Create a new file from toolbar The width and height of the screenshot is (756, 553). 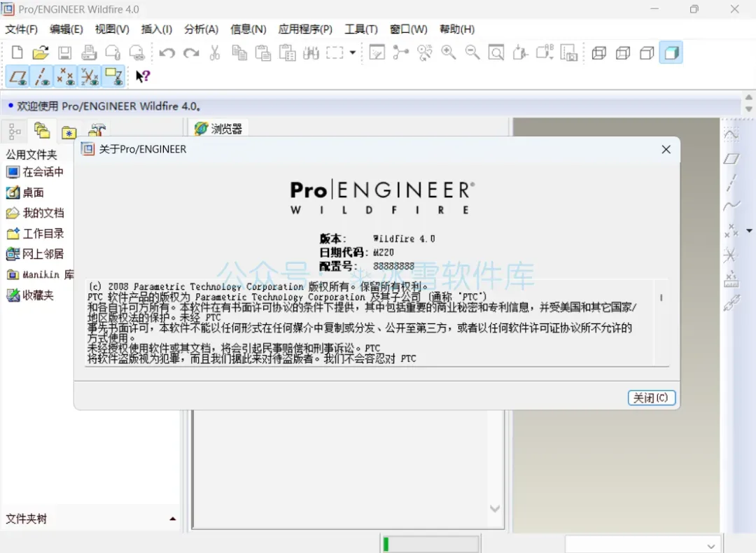[x=17, y=52]
